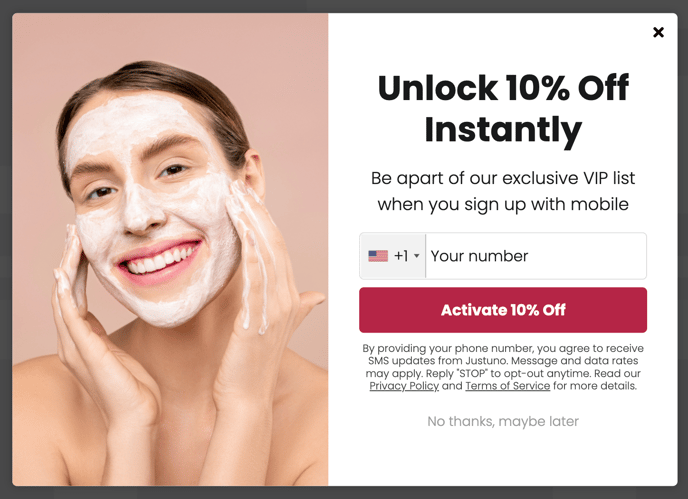The width and height of the screenshot is (688, 499).
Task: Click the exclusive VIP list subtitle line
Action: [x=503, y=178]
